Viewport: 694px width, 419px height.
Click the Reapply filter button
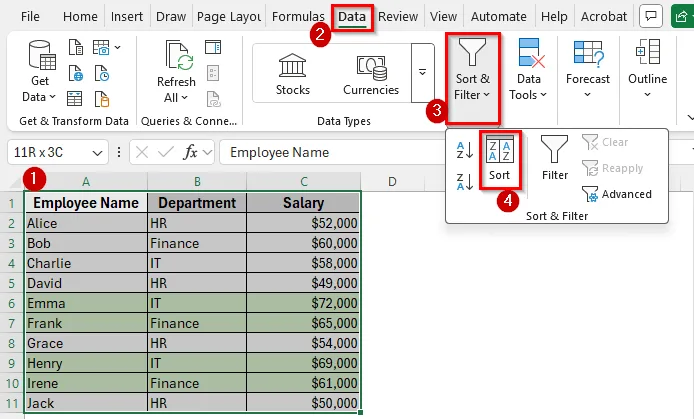coord(613,168)
